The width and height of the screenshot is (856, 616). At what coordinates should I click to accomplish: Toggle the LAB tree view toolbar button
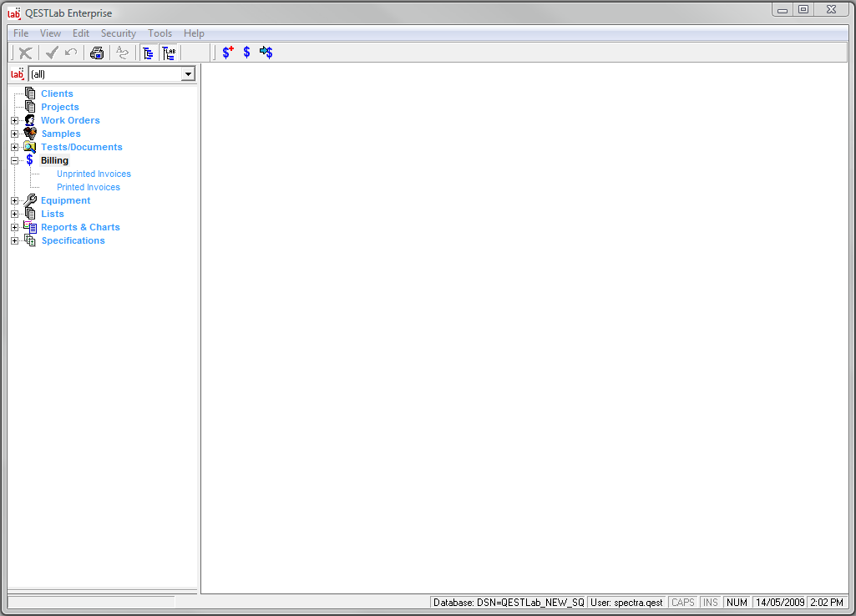[x=169, y=53]
